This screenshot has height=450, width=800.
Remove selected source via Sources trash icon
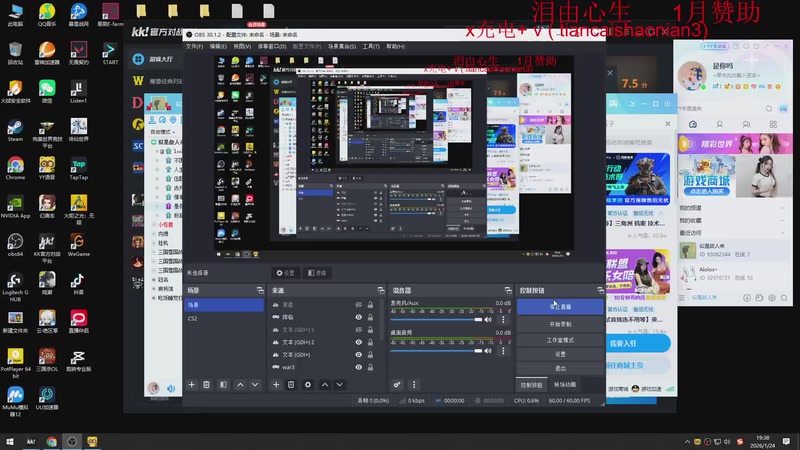click(x=291, y=385)
